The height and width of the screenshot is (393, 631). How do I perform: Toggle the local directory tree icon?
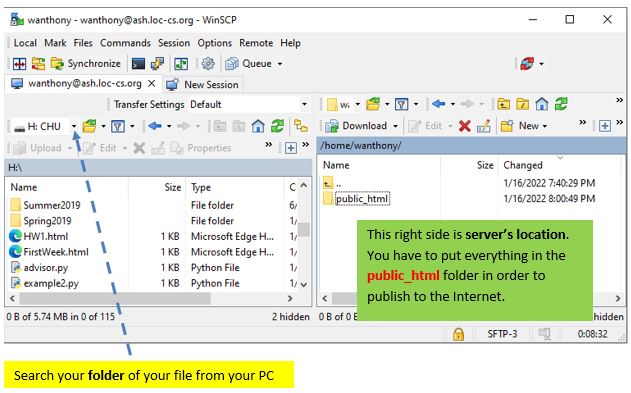click(x=301, y=126)
